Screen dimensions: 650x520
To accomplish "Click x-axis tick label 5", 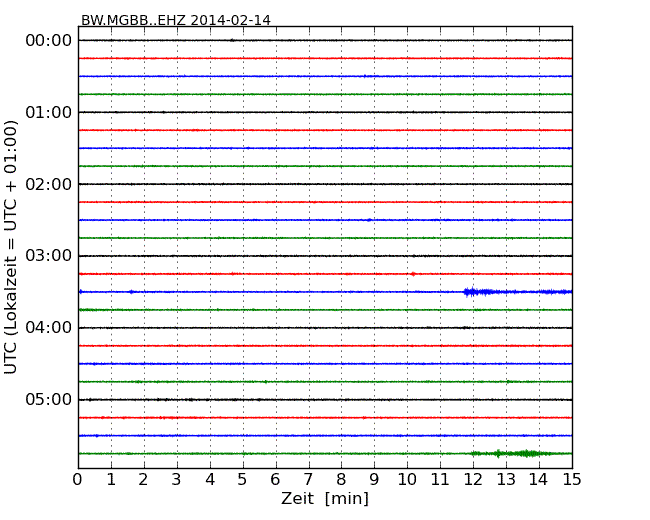I will [243, 480].
